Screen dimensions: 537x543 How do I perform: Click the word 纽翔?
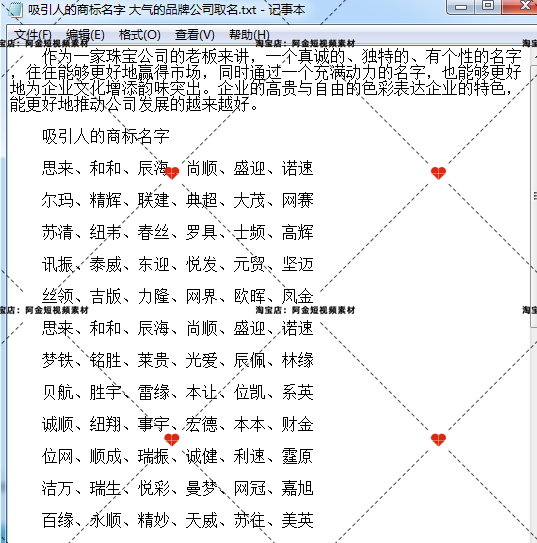(x=106, y=424)
